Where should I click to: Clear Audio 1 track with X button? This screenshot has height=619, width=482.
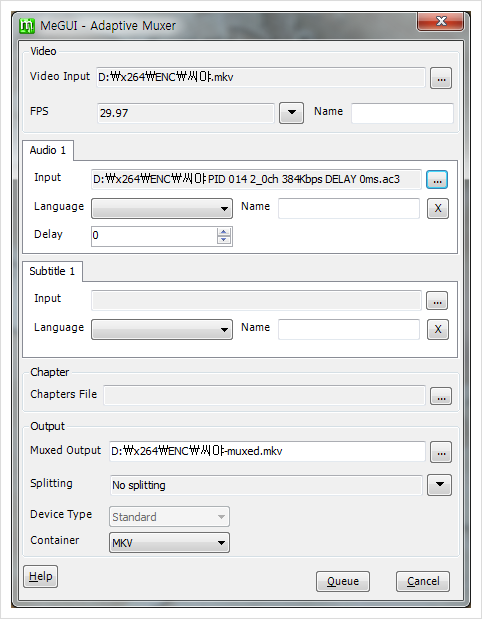[x=438, y=208]
